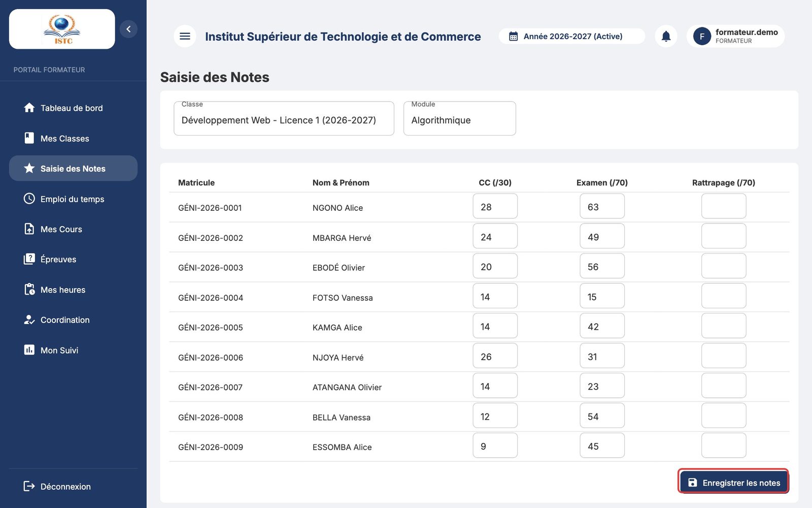This screenshot has width=812, height=508.
Task: Open the formateur.demo user menu
Action: [735, 36]
